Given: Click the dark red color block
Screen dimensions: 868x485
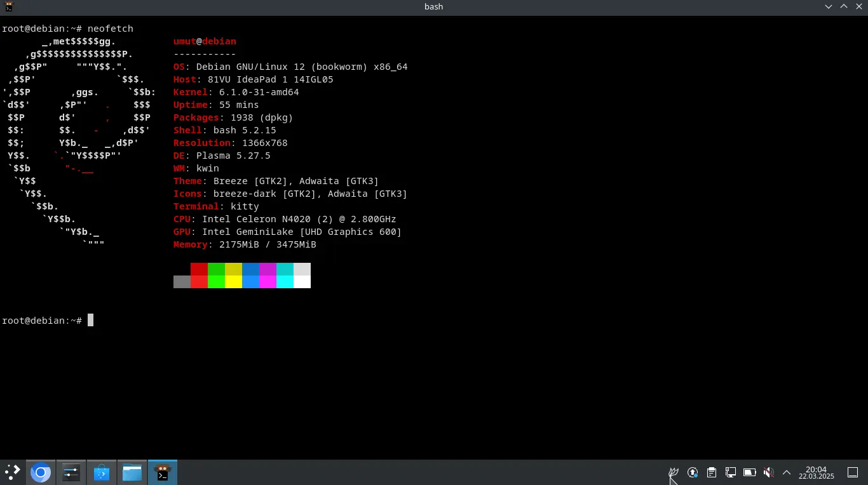Looking at the screenshot, I should [x=199, y=269].
